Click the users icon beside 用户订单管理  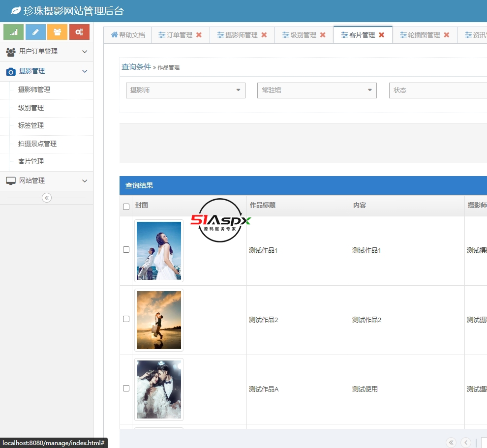(x=11, y=52)
